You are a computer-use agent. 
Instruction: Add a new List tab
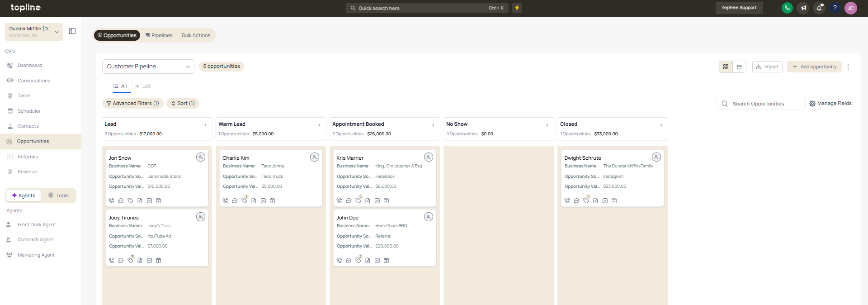tap(143, 86)
